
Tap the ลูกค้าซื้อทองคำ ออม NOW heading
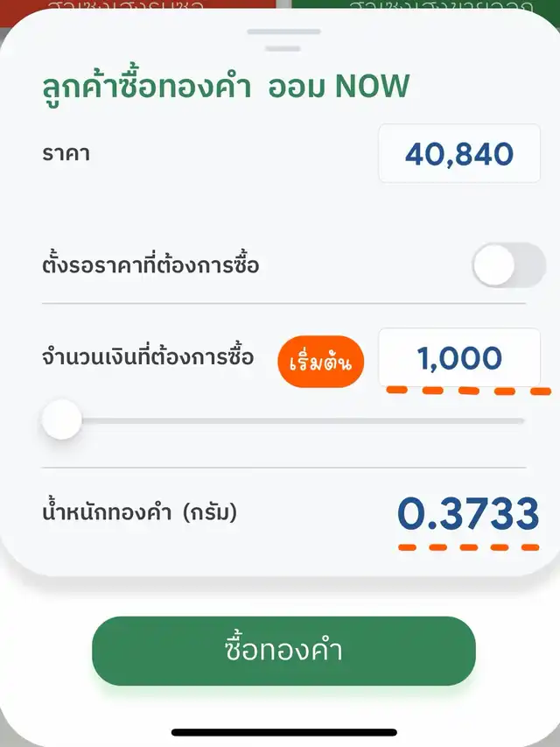tap(226, 87)
